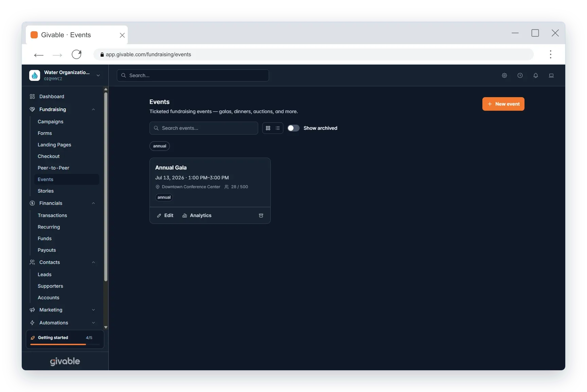Click the annual tag on Annual Gala card
This screenshot has width=587, height=392.
164,197
